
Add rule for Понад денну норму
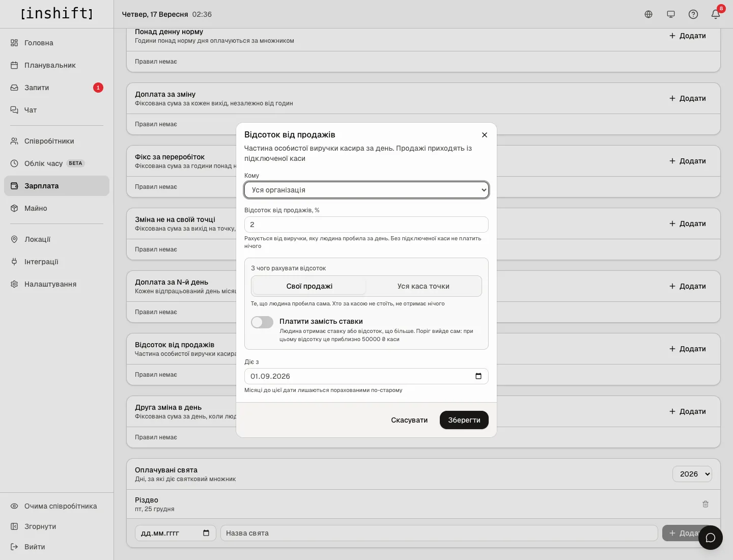point(687,36)
